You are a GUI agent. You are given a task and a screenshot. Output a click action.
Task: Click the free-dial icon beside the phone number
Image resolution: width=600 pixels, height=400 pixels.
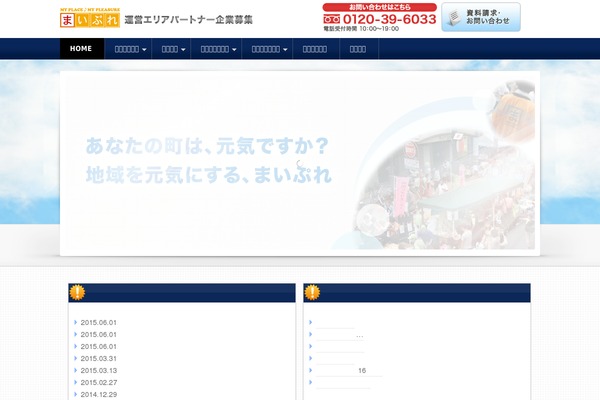[x=331, y=19]
